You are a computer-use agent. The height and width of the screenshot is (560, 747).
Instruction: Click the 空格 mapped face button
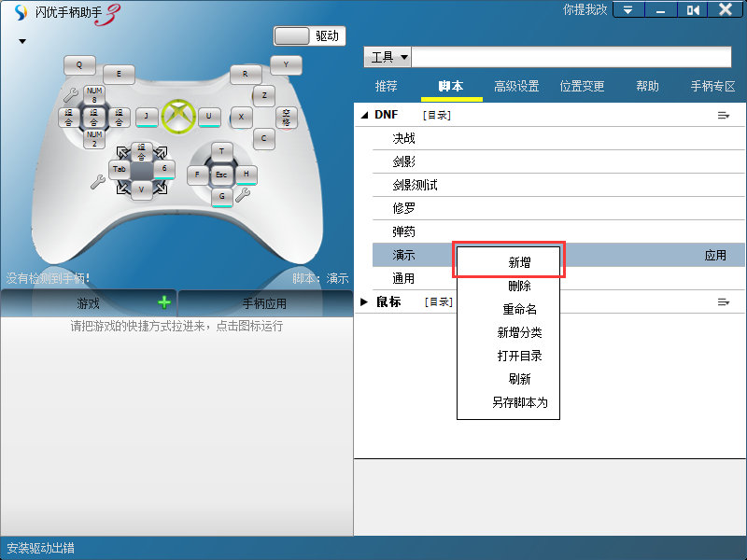pyautogui.click(x=286, y=118)
